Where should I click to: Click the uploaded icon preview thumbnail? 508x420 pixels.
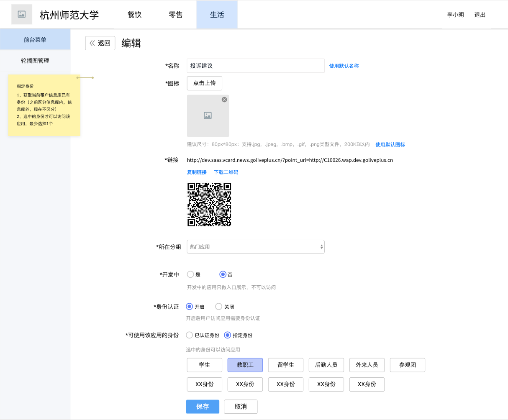tap(208, 116)
